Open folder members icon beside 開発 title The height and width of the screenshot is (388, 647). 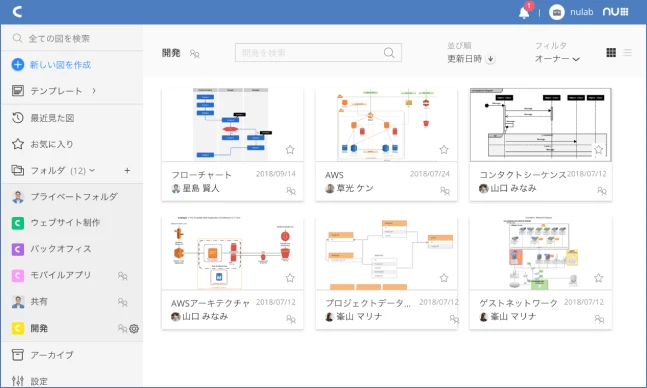click(x=195, y=54)
